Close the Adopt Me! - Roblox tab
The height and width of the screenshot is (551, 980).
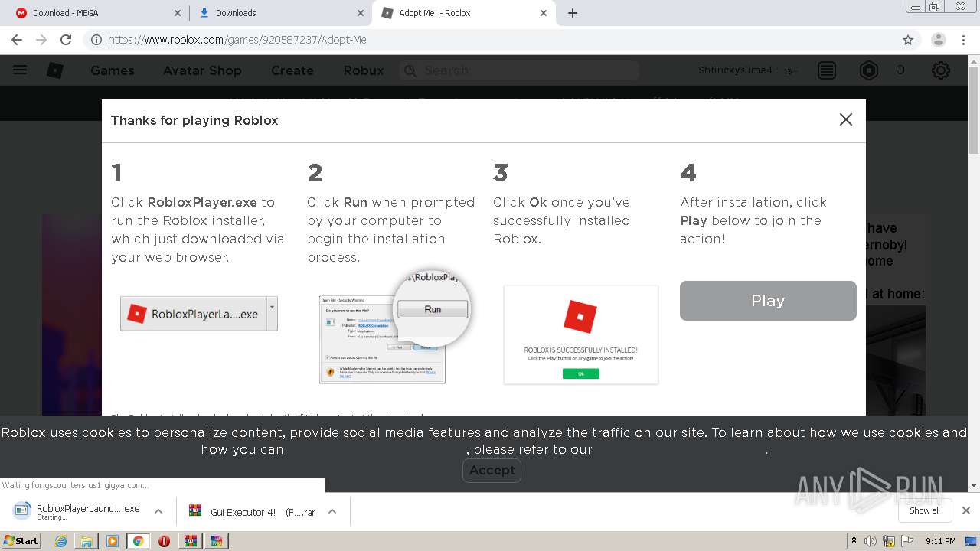pos(544,13)
